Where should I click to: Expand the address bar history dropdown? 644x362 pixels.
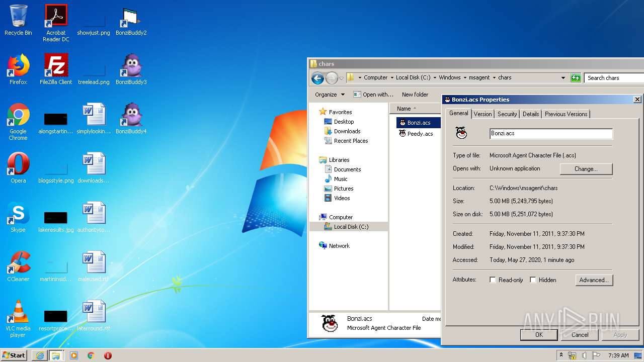pyautogui.click(x=563, y=78)
